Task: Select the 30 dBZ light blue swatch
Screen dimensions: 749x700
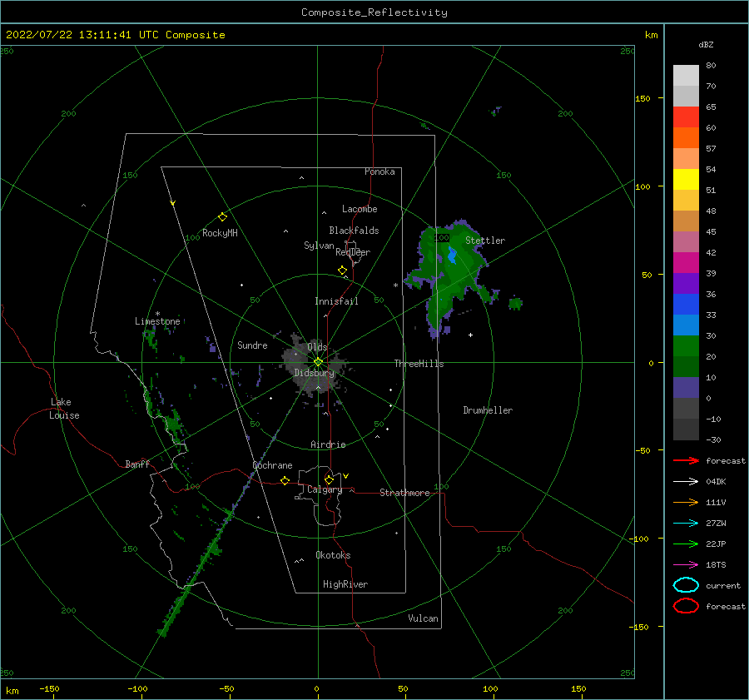Action: pyautogui.click(x=686, y=325)
